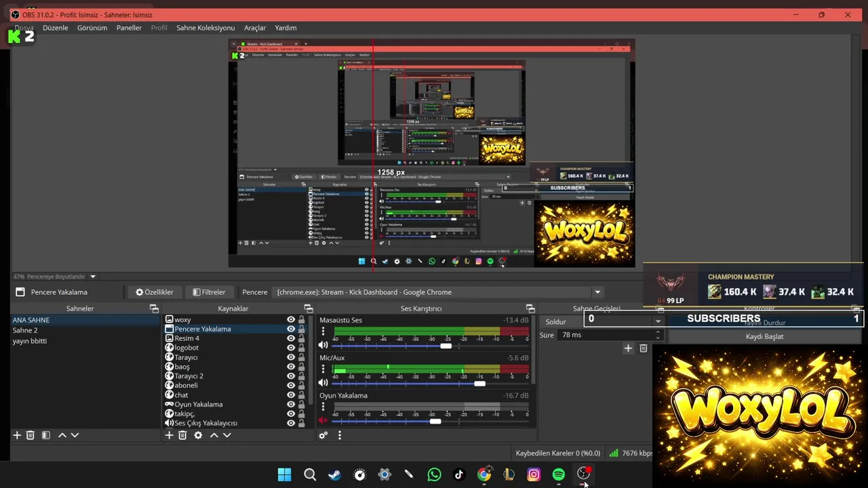Hide the woxy source with eye icon
Viewport: 868px width, 488px height.
point(291,320)
